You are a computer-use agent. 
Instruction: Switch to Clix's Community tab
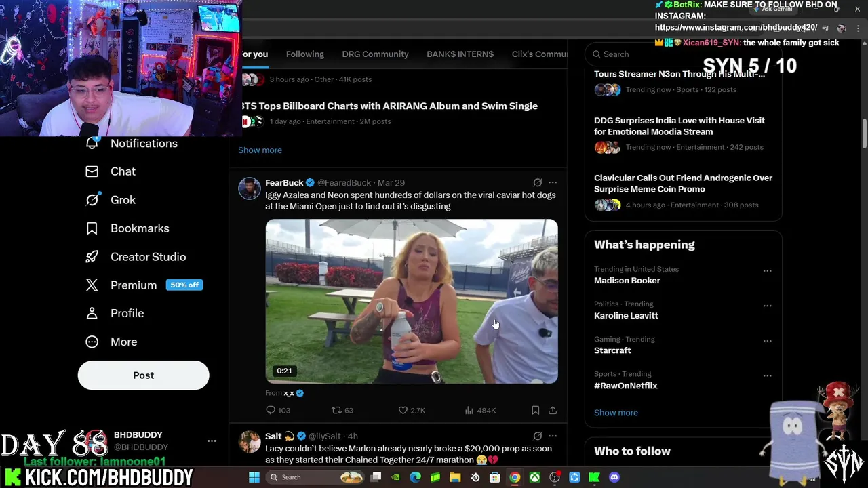click(539, 54)
